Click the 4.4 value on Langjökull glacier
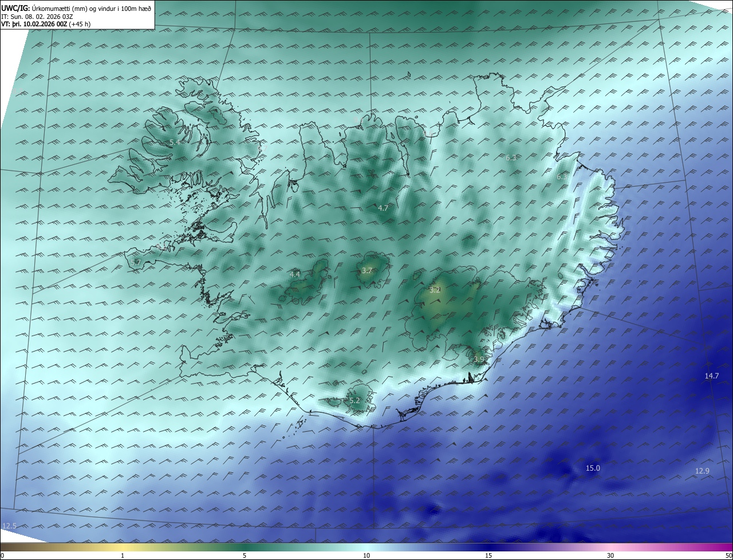The image size is (733, 560). 295,275
